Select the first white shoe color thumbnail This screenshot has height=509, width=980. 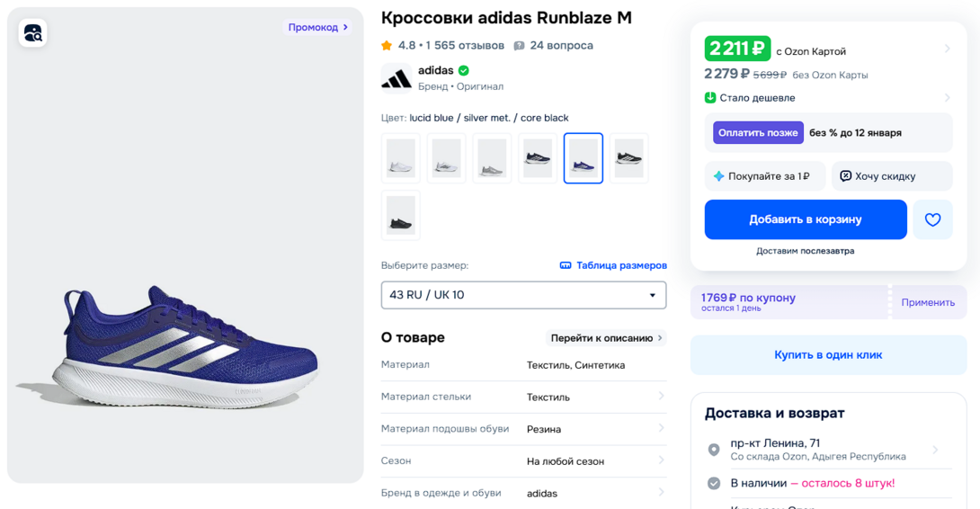click(x=401, y=158)
